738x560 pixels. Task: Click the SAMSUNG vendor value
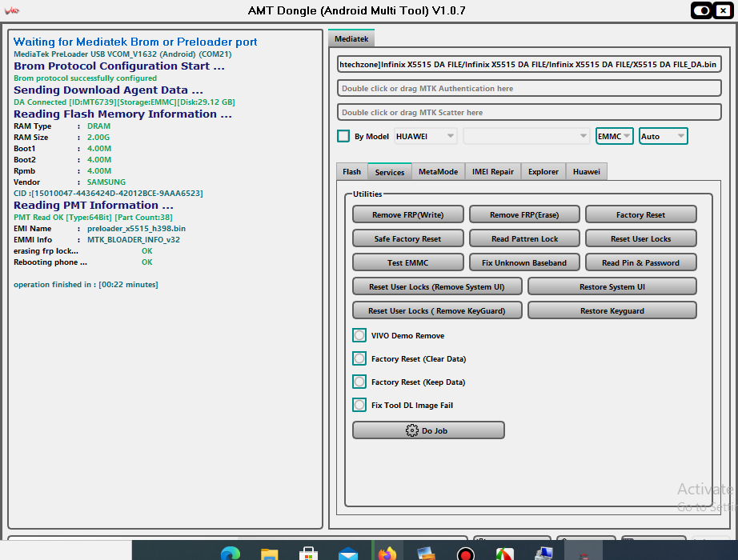click(x=106, y=182)
